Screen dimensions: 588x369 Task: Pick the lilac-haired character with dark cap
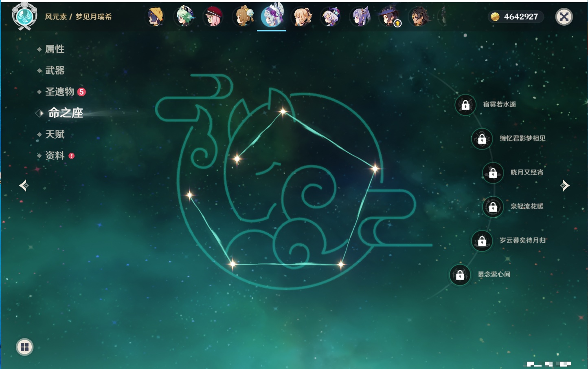331,17
